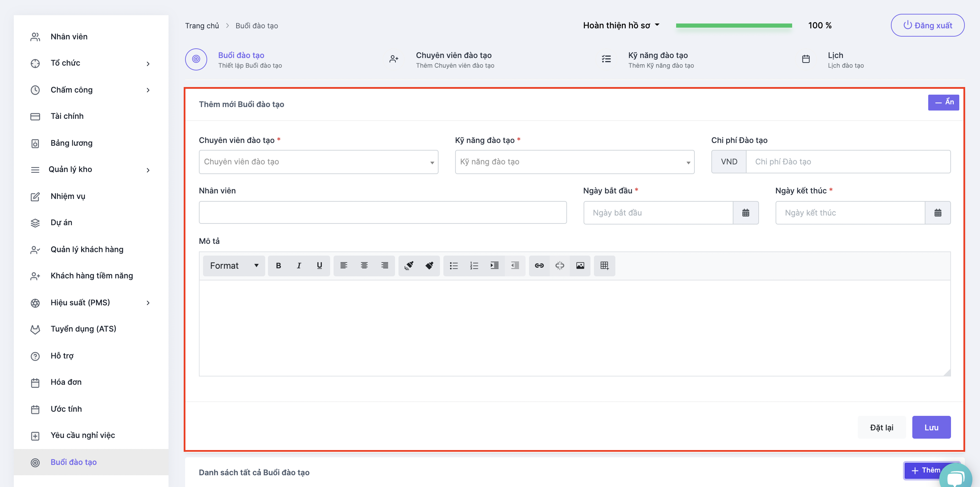Click the Hỗ trợ question mark icon
980x487 pixels.
coord(35,356)
